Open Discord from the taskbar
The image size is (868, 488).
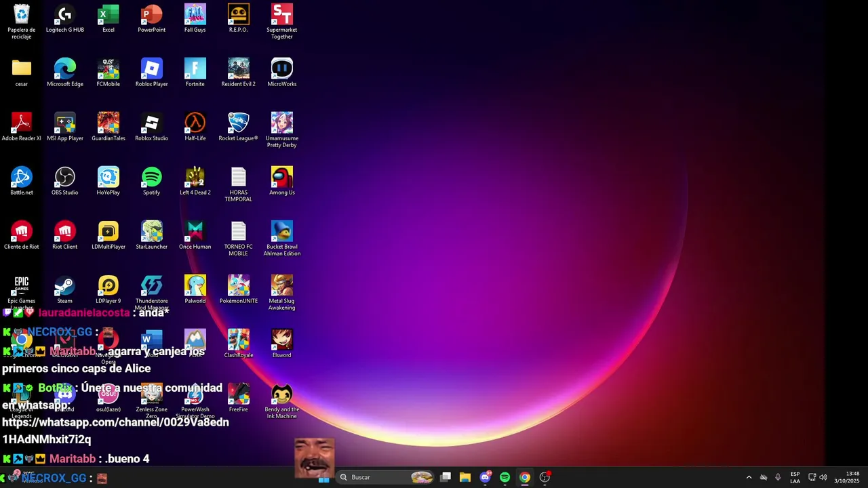(x=485, y=477)
